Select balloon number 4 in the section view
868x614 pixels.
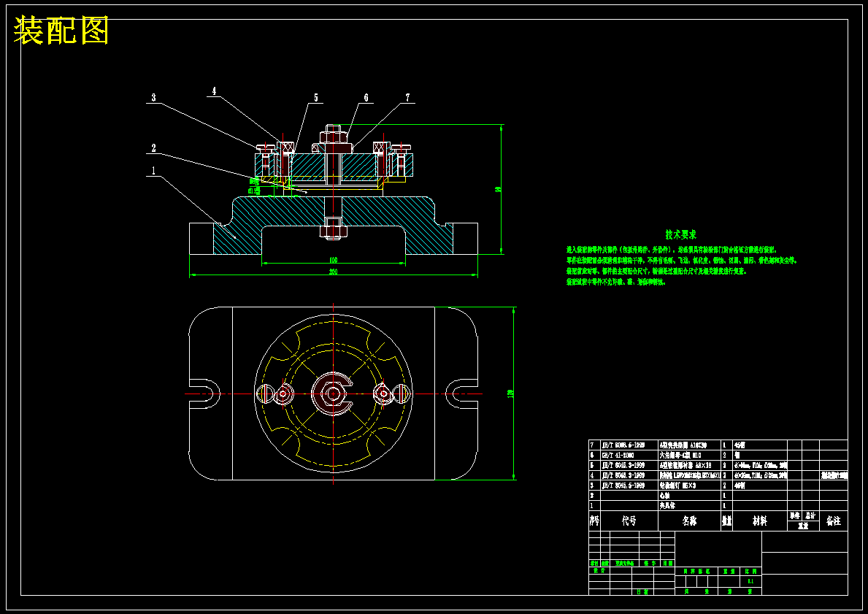[214, 91]
